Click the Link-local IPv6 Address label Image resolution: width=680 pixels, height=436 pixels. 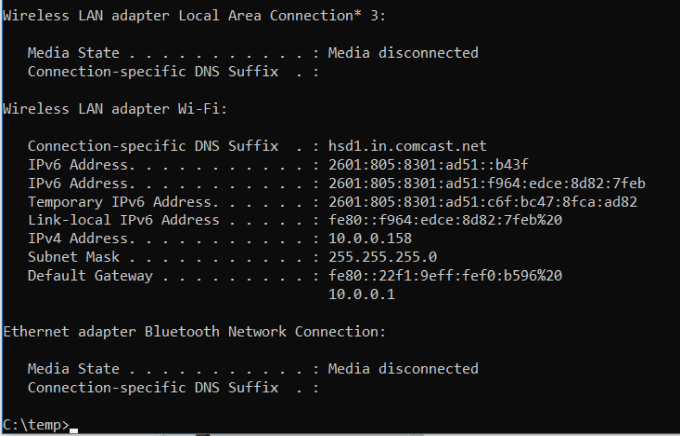(x=123, y=220)
